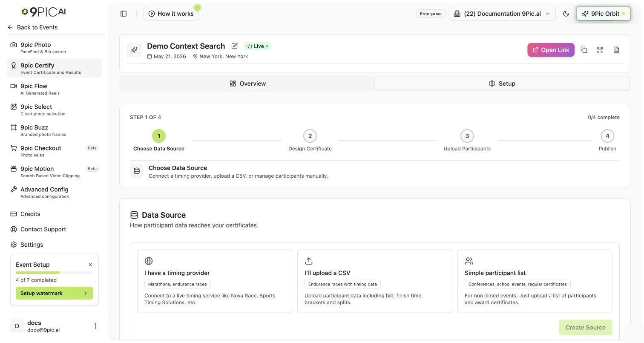Screen dimensions: 644x343
Task: Click the 4 of 7 completed text
Action: point(36,280)
